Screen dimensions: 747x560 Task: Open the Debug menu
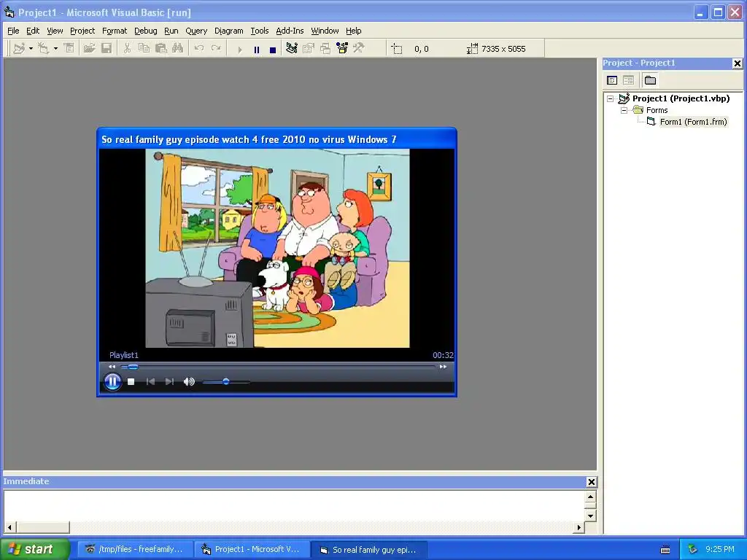click(146, 31)
